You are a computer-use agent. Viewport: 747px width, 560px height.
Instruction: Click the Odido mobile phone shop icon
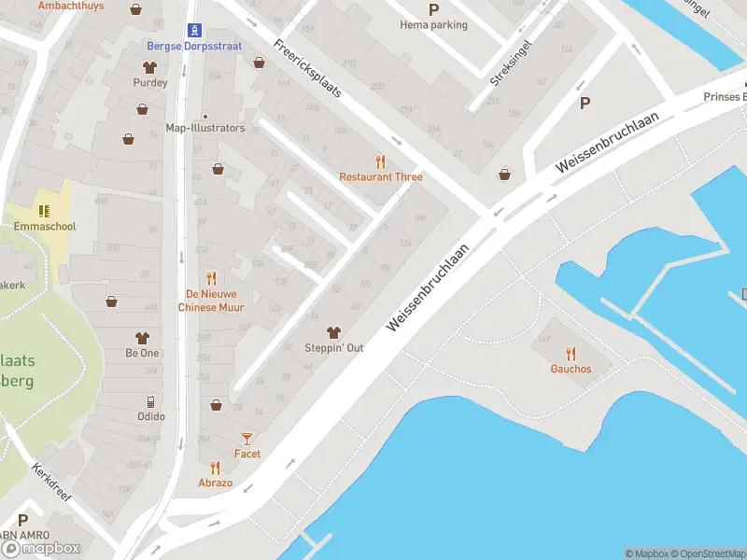coord(150,402)
